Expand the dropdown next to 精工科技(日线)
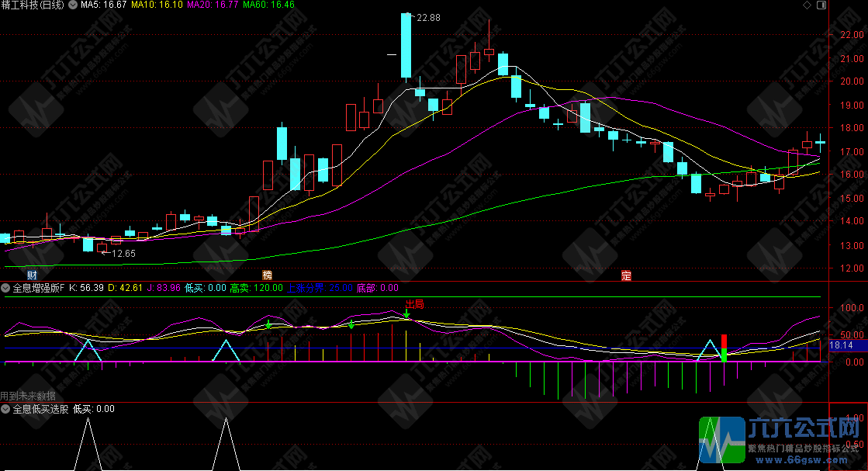The image size is (868, 471). 74,5
